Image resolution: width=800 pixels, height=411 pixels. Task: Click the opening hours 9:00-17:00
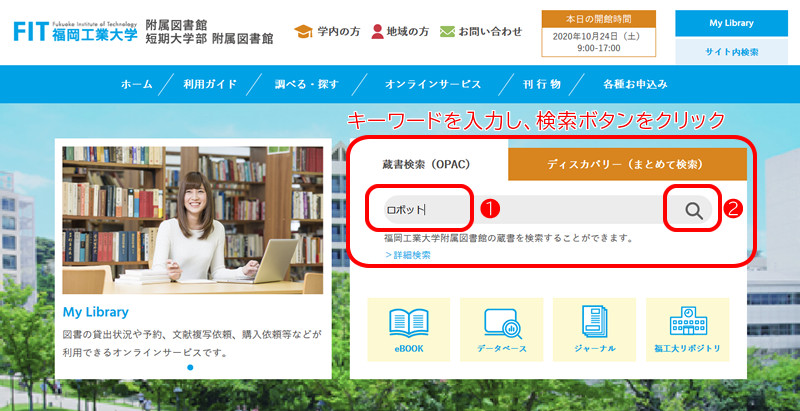coord(599,48)
